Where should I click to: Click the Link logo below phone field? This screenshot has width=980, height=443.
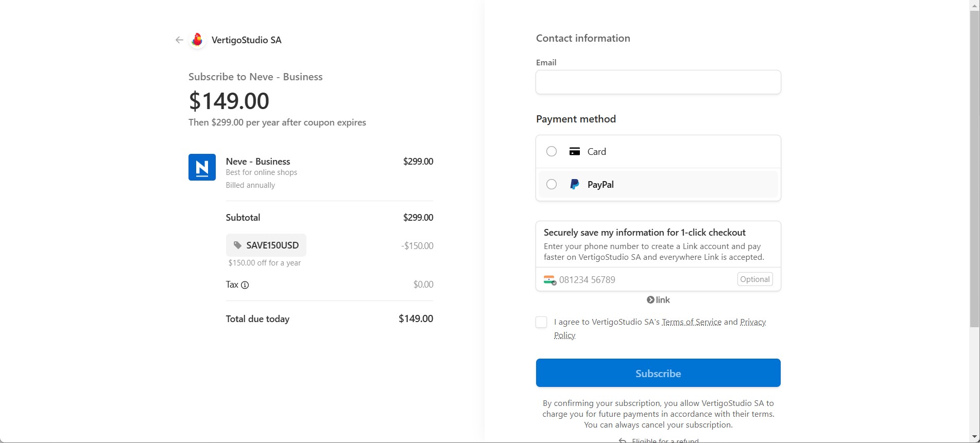tap(658, 300)
